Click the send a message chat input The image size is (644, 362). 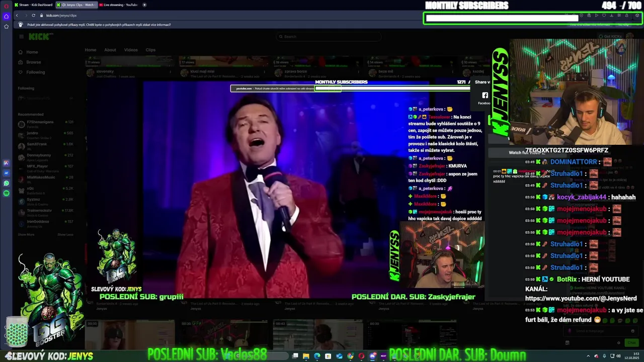(601, 331)
